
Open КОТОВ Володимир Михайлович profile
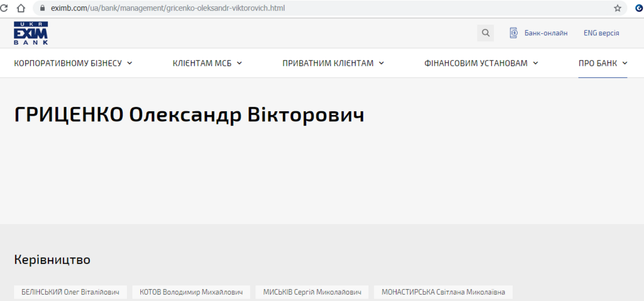[x=191, y=292]
